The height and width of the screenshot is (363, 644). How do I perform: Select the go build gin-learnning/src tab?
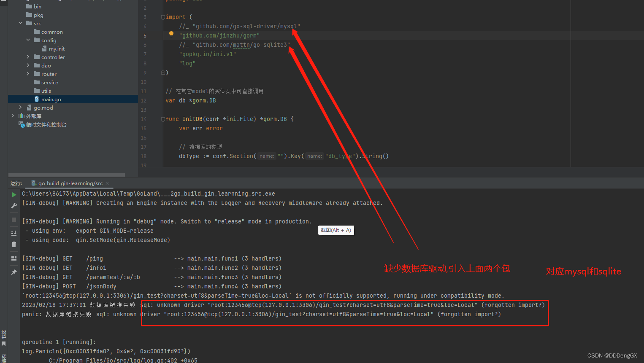[x=70, y=183]
